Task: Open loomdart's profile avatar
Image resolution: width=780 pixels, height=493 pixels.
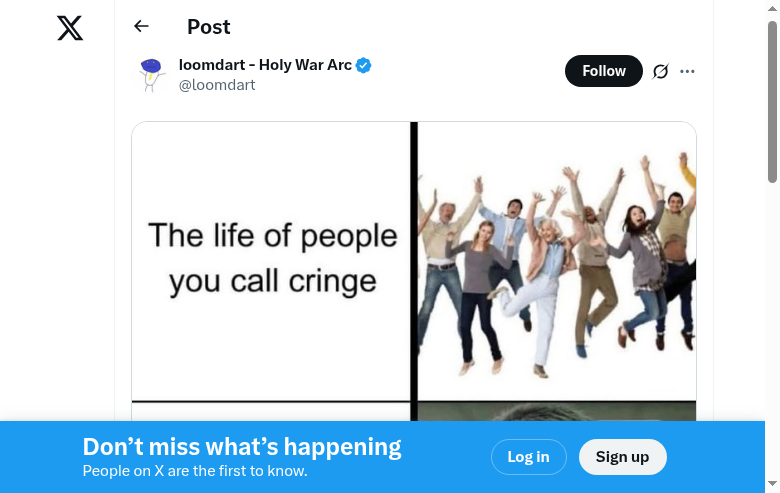Action: click(x=151, y=75)
